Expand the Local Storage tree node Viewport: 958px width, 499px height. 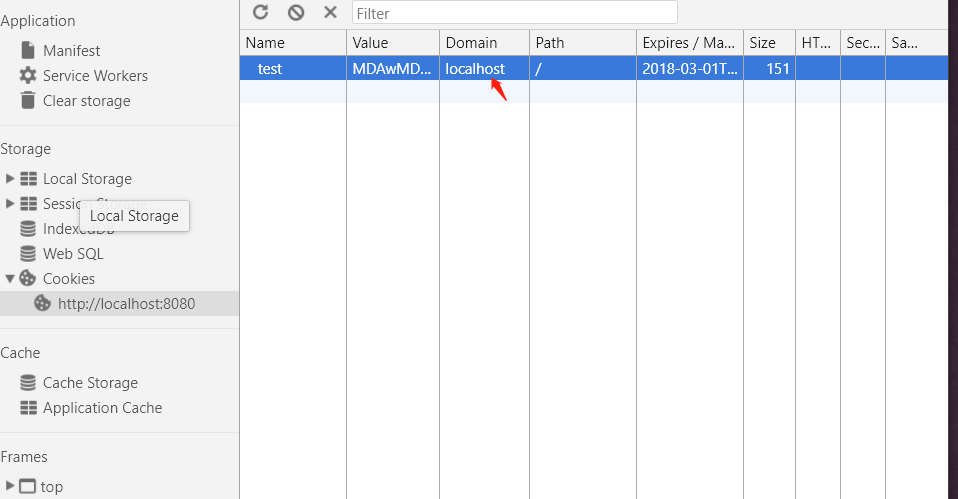(10, 179)
